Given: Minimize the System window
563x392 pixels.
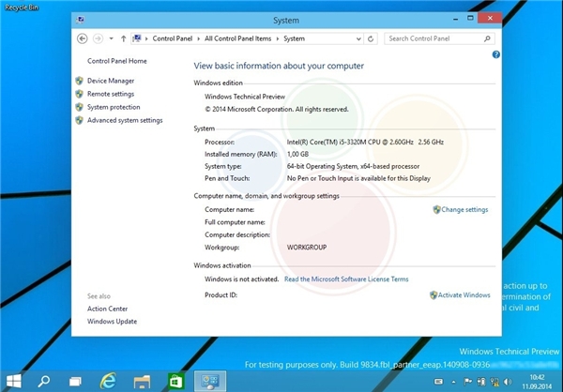Looking at the screenshot, I should coord(456,19).
